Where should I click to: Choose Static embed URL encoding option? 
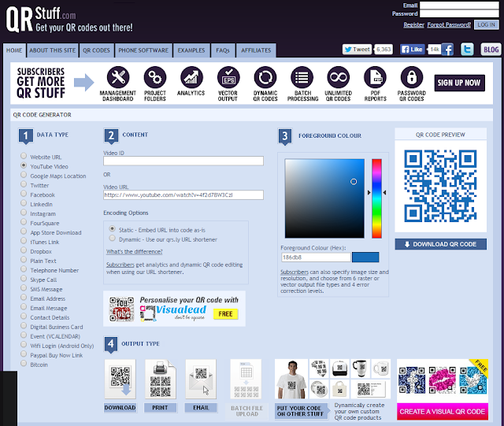[112, 228]
